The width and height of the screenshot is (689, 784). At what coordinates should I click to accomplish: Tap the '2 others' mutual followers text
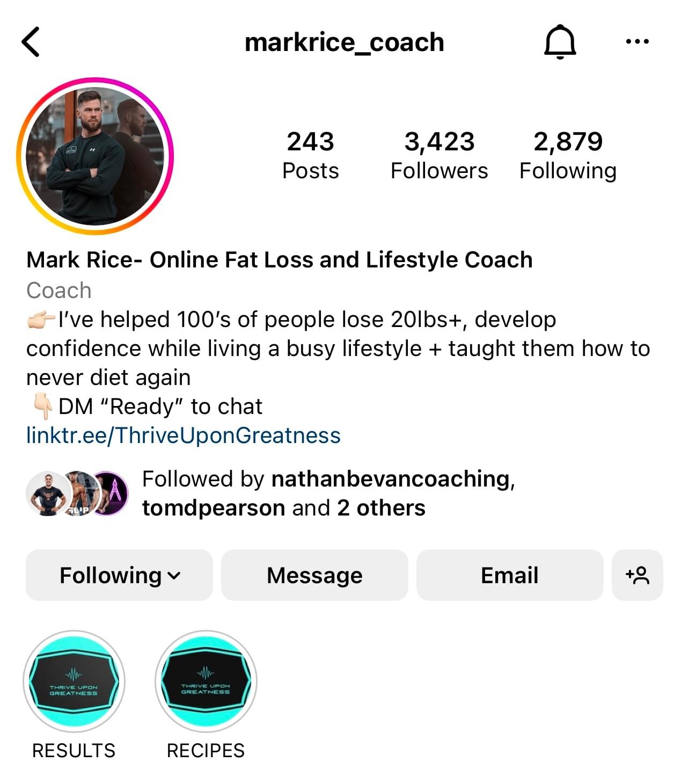(381, 508)
